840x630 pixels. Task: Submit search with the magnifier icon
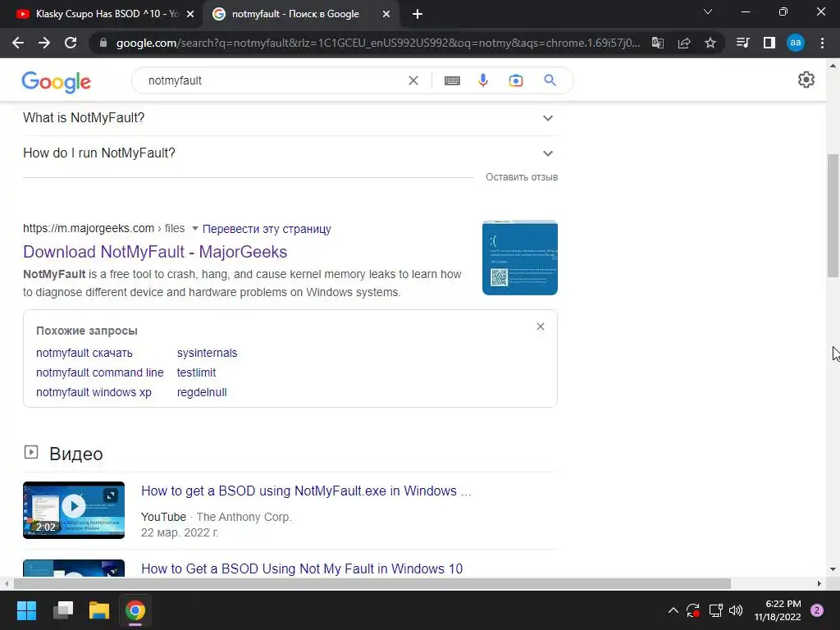click(550, 80)
